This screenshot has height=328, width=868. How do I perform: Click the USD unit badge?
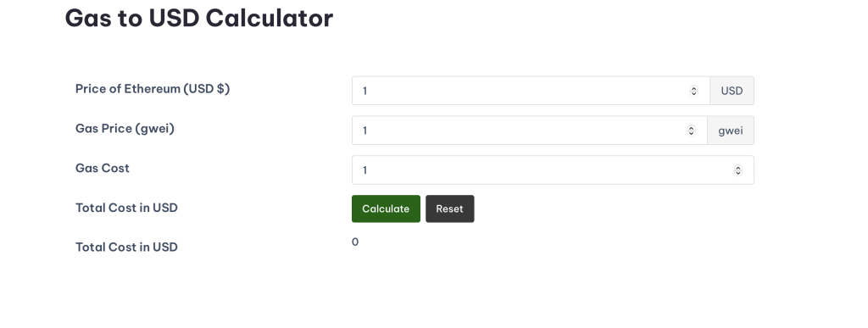pyautogui.click(x=732, y=91)
